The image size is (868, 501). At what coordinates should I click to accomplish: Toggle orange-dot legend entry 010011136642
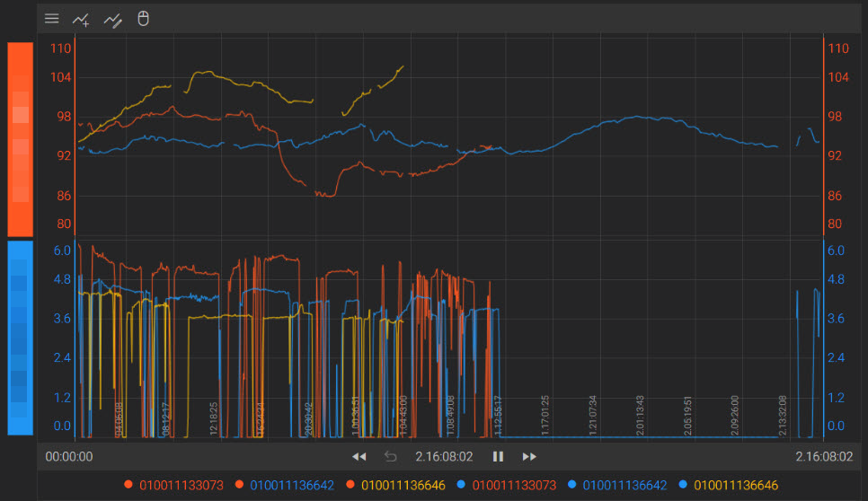click(x=285, y=486)
